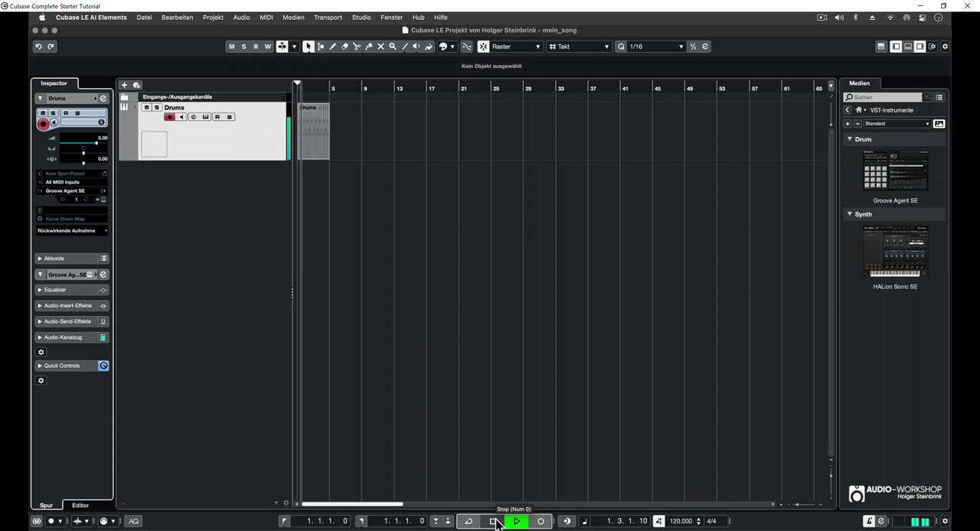This screenshot has width=980, height=531.
Task: Click the Undo arrow in the toolbar
Action: [38, 47]
